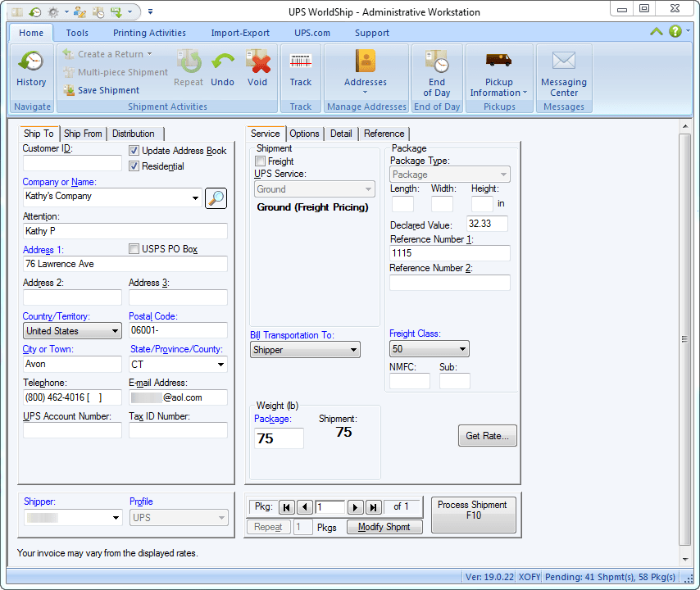Screen dimensions: 700x590
Task: Collapse the ribbon with green chevron
Action: [657, 31]
